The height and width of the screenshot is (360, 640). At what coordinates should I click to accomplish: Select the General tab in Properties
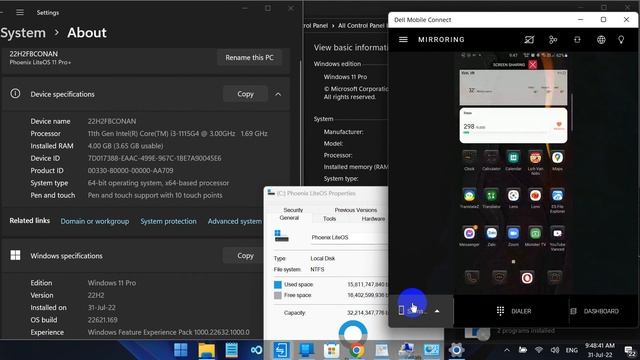(289, 218)
